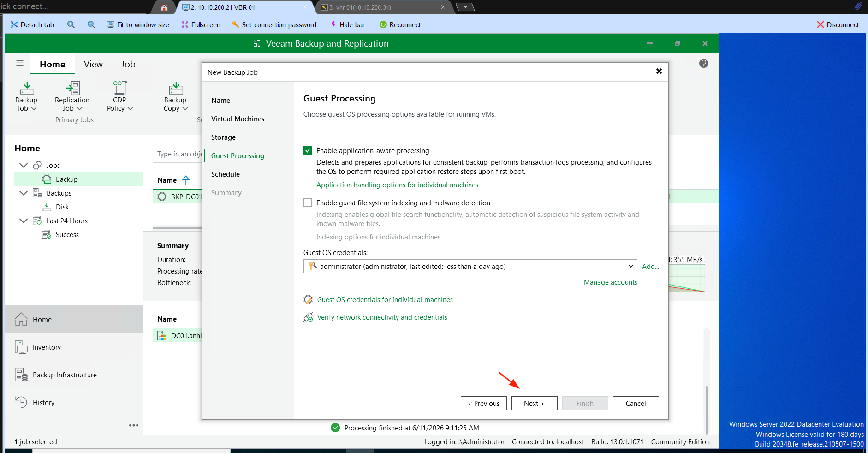
Task: Go to the Schedule wizard step
Action: pyautogui.click(x=226, y=174)
